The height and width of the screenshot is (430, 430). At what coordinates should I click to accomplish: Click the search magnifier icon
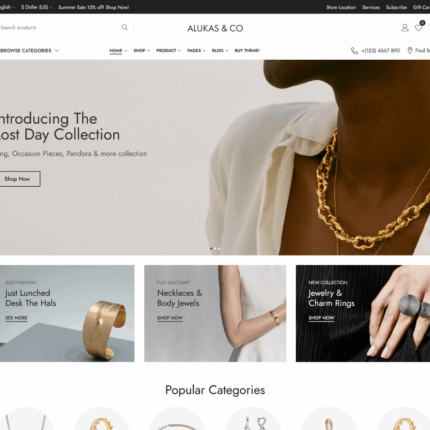click(x=125, y=27)
